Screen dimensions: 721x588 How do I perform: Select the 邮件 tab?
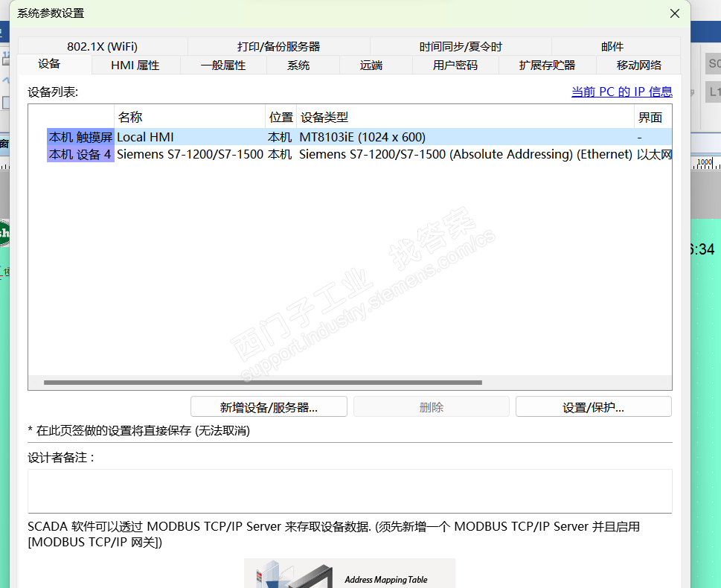[612, 46]
